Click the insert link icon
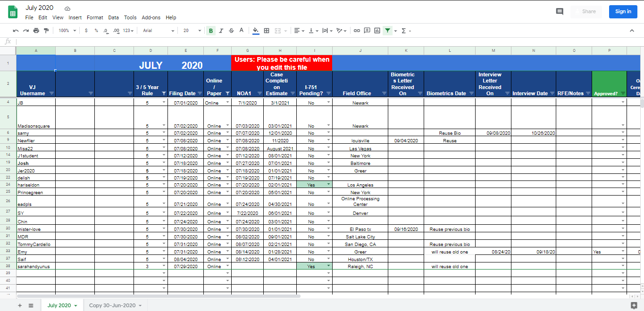644x311 pixels. pos(357,31)
